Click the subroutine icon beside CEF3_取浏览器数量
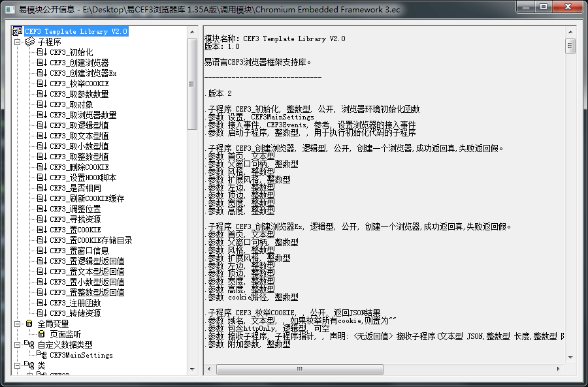 coord(42,115)
